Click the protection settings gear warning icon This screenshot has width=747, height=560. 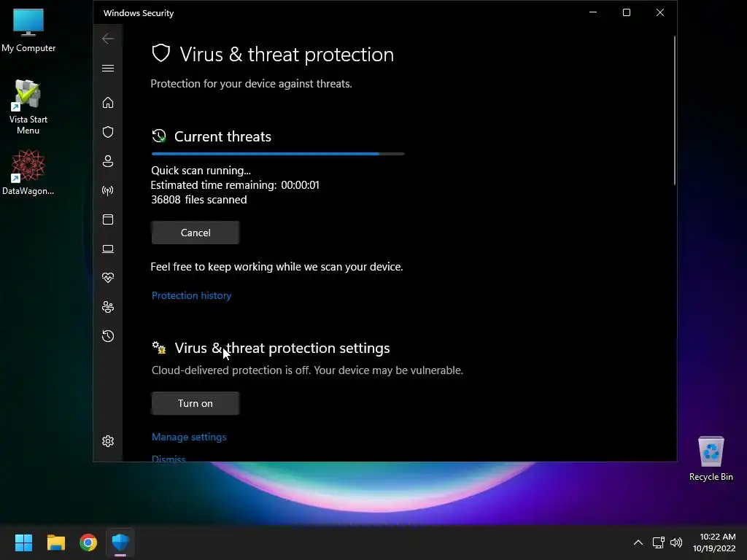click(x=159, y=348)
